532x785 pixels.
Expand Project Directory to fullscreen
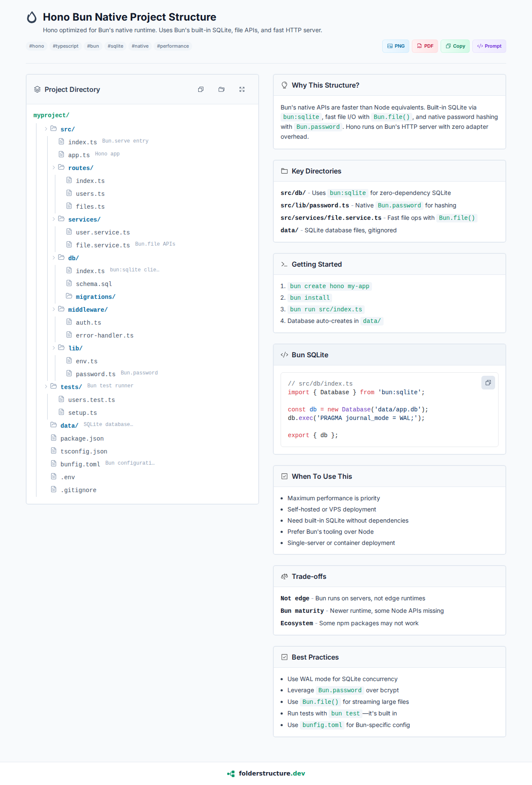click(x=242, y=89)
